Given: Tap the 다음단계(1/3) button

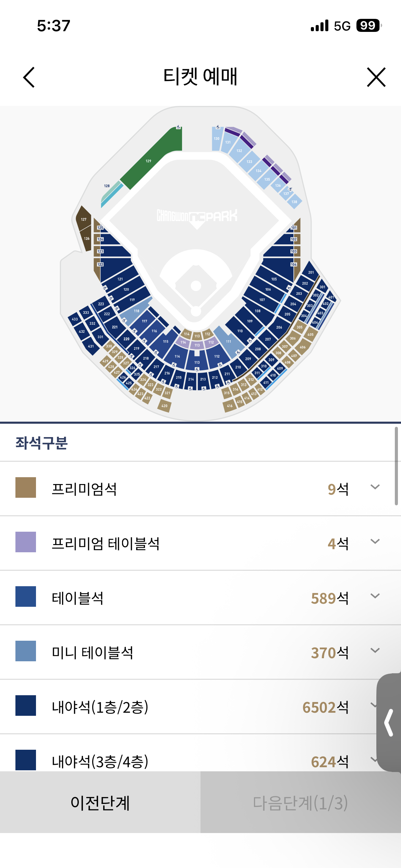Looking at the screenshot, I should 301,802.
